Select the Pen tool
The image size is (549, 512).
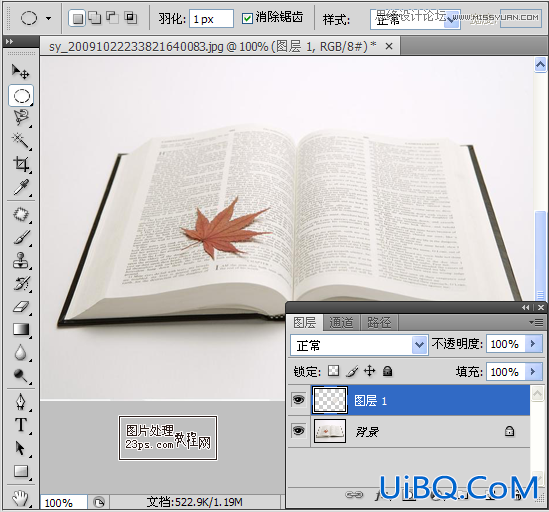pos(21,401)
